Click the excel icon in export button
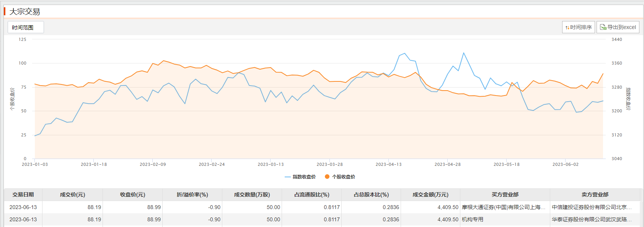Screen dimensions: 644x227 tap(603, 27)
